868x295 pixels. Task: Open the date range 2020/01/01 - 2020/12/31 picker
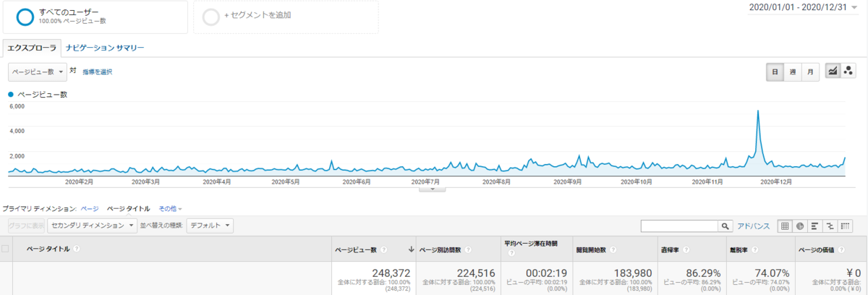[x=804, y=7]
